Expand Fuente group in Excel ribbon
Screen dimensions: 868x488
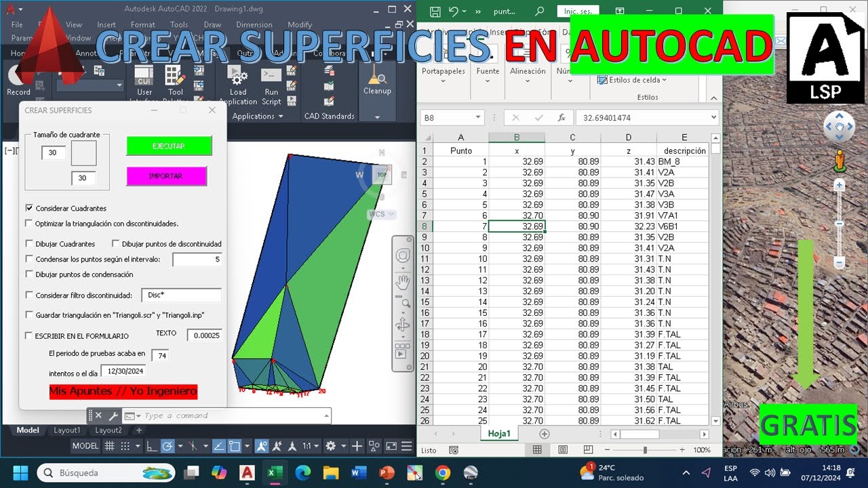click(x=488, y=81)
